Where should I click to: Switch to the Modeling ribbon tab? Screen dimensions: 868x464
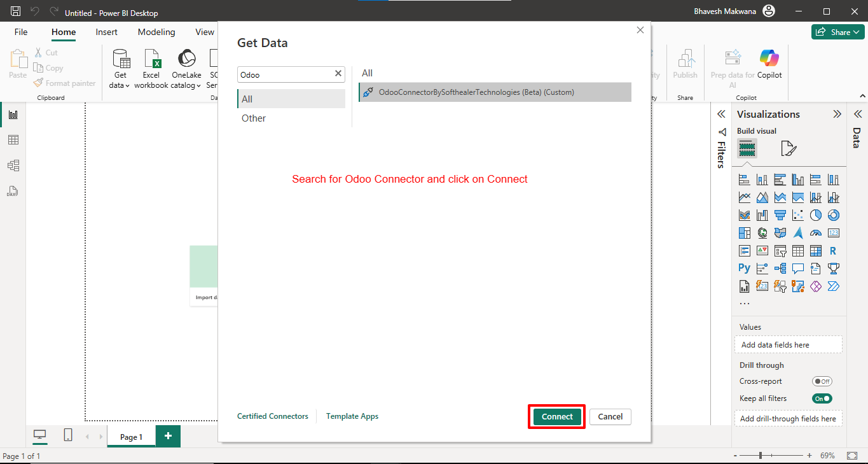[x=156, y=32]
